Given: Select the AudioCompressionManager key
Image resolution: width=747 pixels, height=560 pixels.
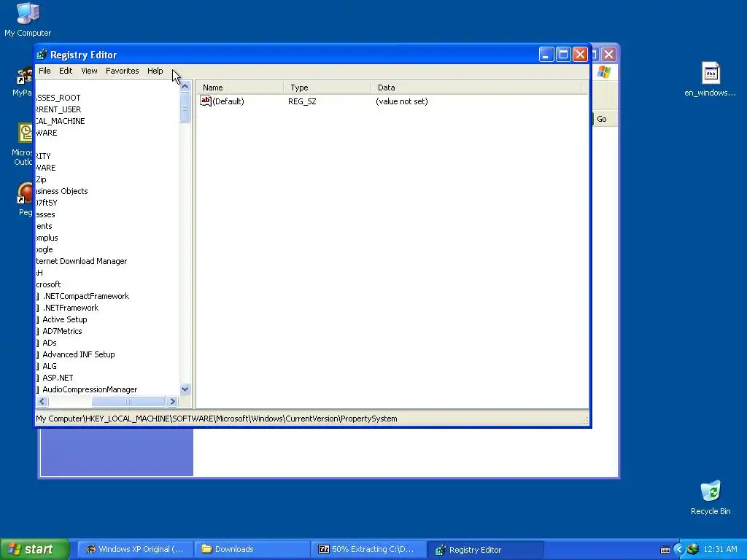Looking at the screenshot, I should (x=90, y=389).
